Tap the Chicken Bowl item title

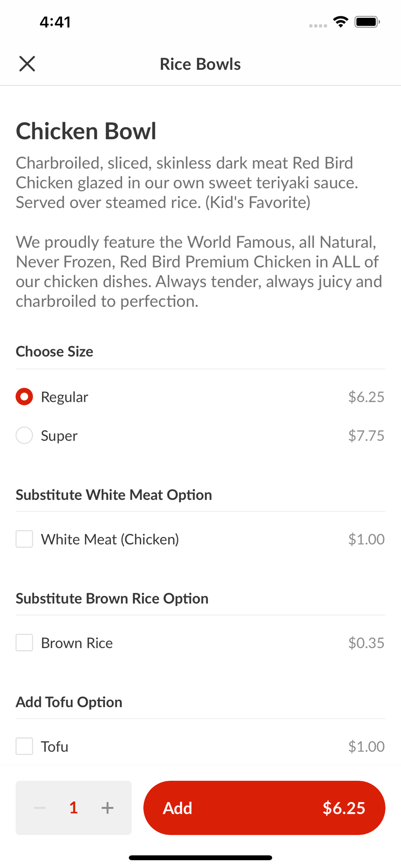coord(86,131)
